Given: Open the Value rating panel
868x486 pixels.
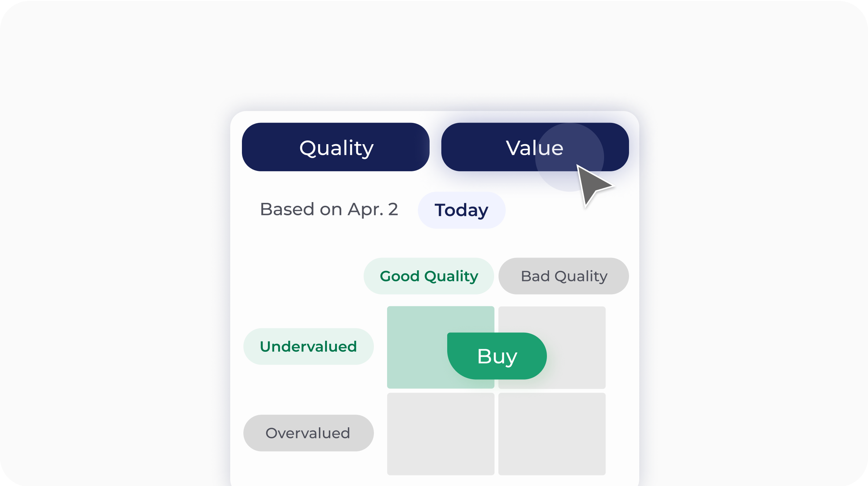Looking at the screenshot, I should click(x=534, y=147).
